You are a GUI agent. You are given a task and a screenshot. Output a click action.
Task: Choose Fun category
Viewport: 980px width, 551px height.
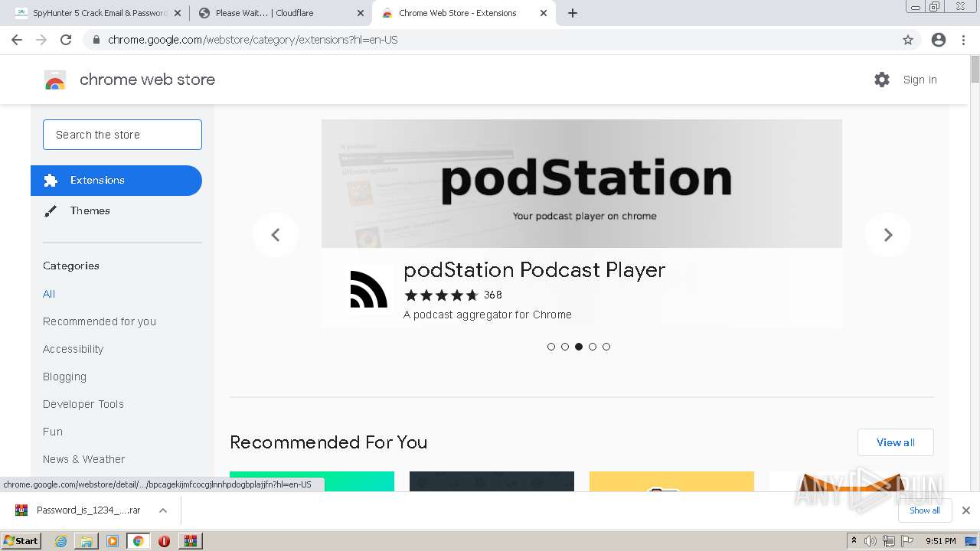pos(53,432)
